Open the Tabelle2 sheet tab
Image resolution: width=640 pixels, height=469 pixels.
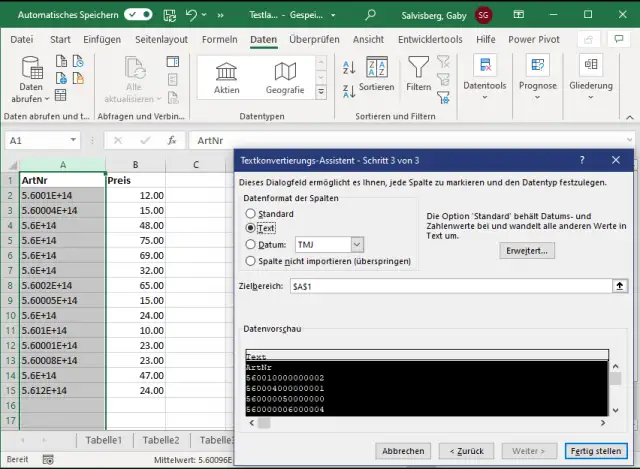click(160, 440)
